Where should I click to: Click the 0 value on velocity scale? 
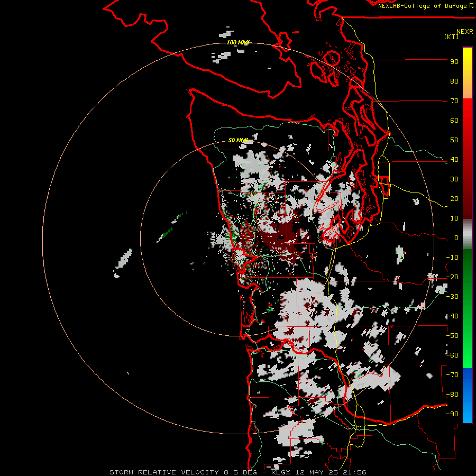[456, 238]
